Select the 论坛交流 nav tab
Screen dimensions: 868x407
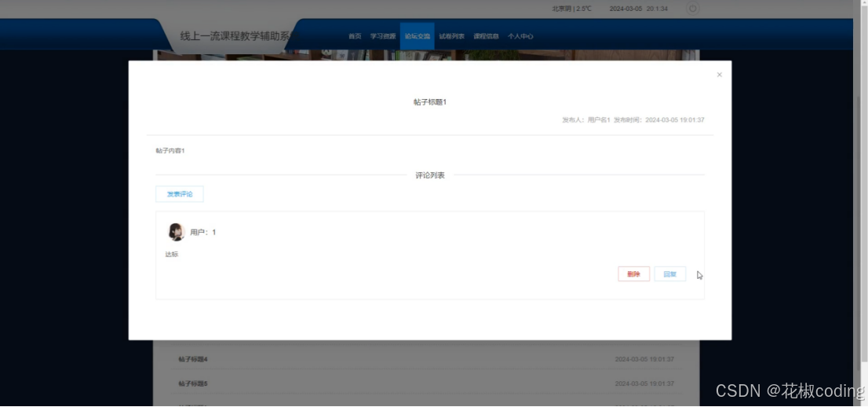418,36
